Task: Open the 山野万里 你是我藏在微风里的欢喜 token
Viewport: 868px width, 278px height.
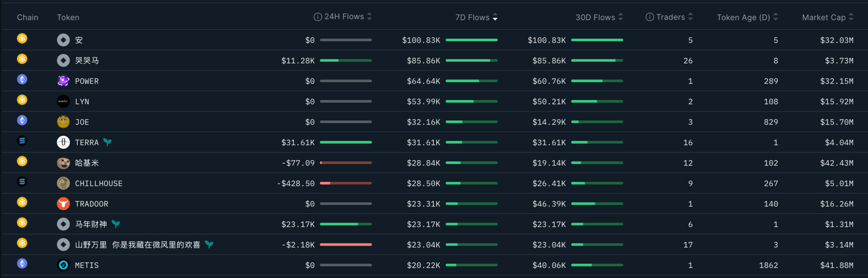Action: [137, 245]
